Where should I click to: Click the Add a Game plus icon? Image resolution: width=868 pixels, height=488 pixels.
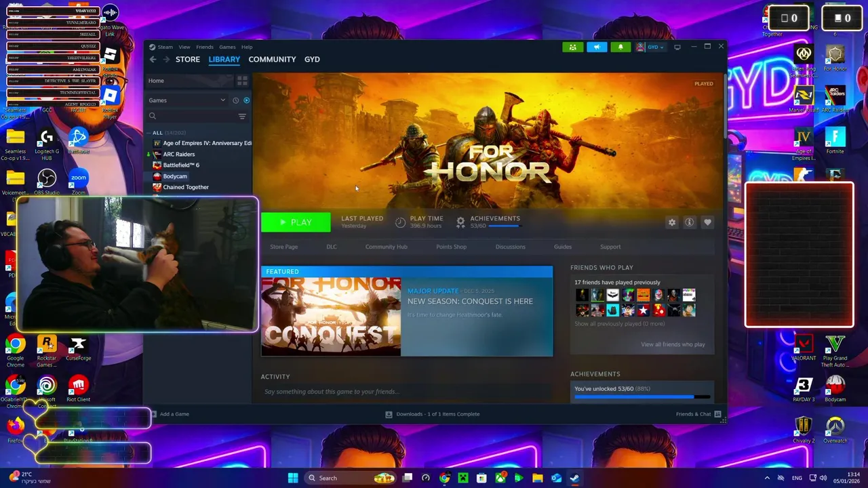pos(153,414)
